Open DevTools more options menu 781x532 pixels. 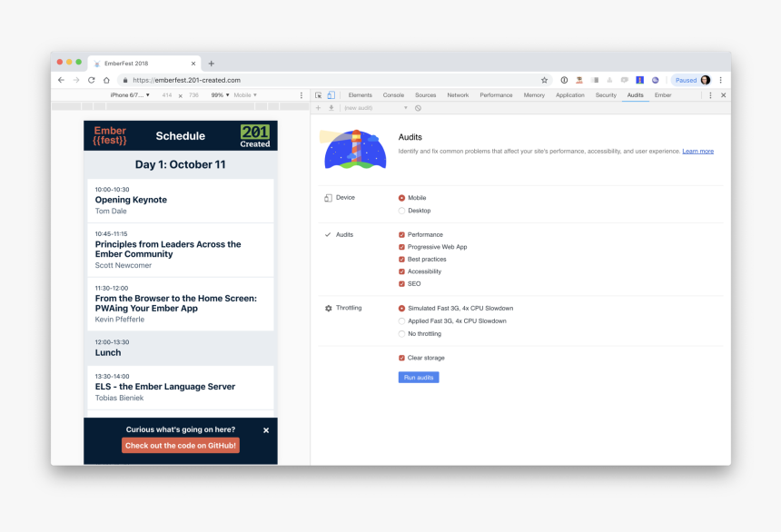[x=710, y=95]
